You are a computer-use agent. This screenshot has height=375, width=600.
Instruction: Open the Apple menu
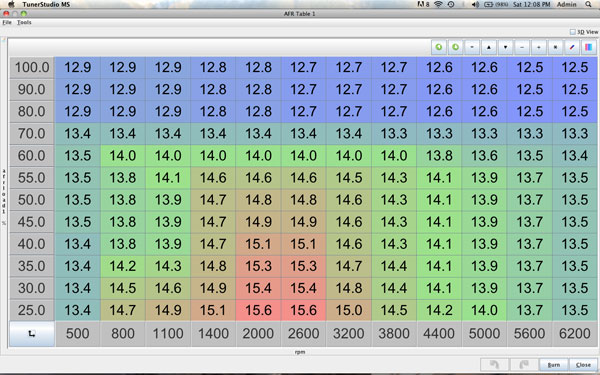point(11,4)
